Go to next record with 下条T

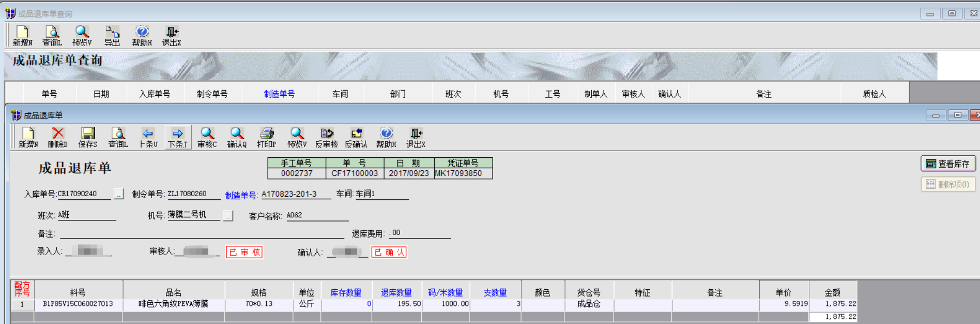click(x=178, y=138)
